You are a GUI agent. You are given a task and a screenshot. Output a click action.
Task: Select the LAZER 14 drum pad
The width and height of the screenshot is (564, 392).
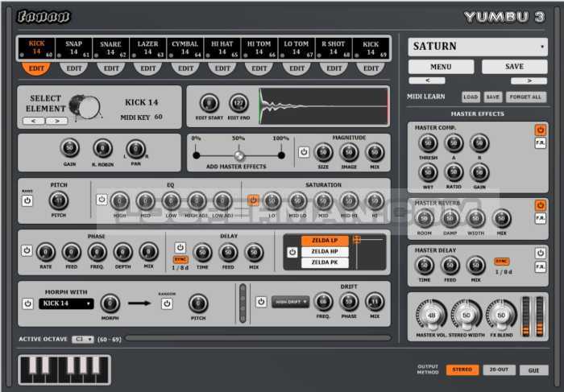coord(147,48)
